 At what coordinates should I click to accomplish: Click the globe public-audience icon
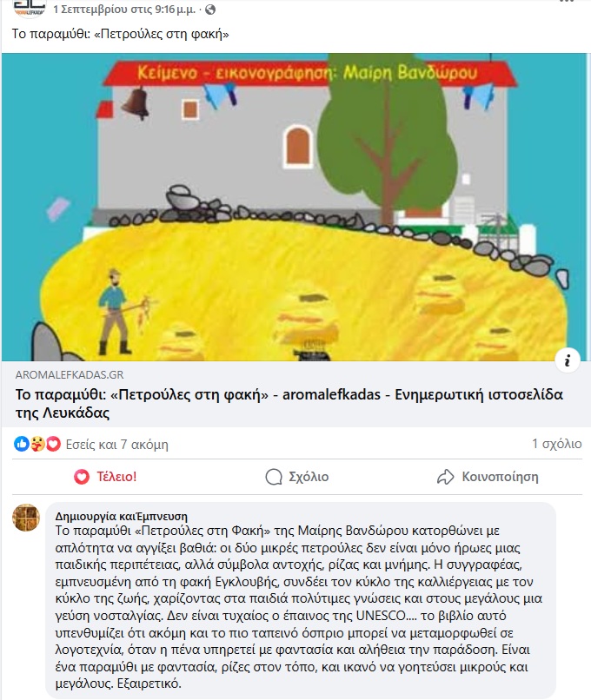[210, 10]
